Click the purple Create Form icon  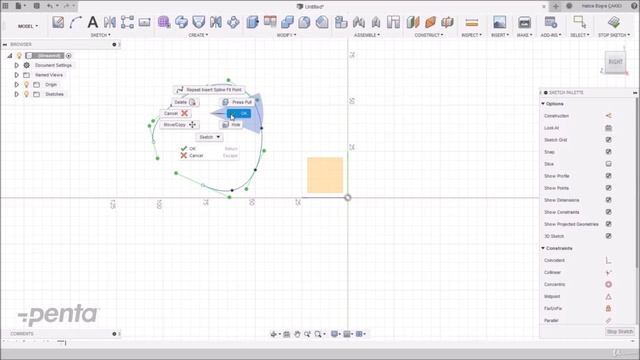pos(164,22)
